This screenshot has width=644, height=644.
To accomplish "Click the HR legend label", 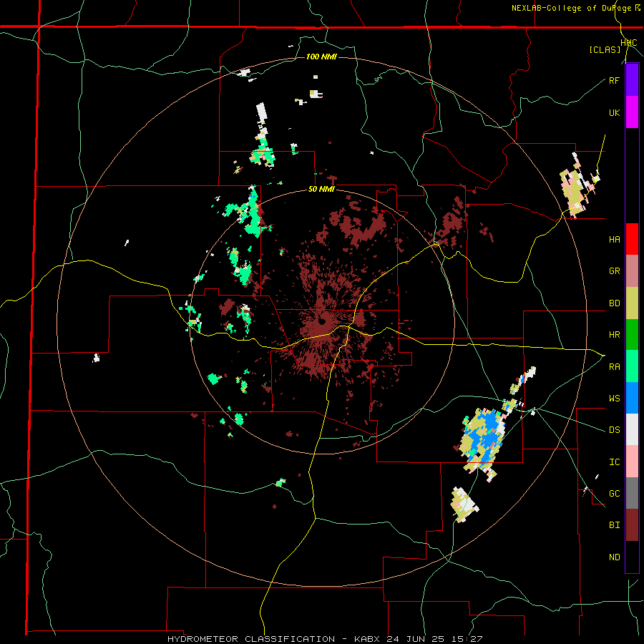I will point(614,335).
